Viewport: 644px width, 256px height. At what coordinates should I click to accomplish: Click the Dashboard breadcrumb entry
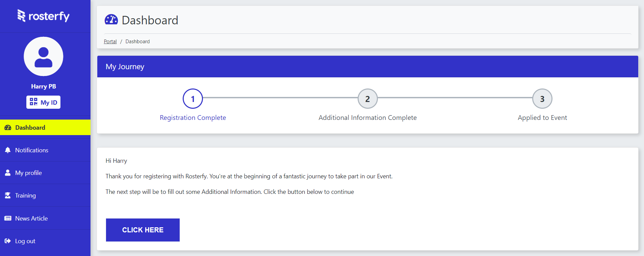(137, 41)
